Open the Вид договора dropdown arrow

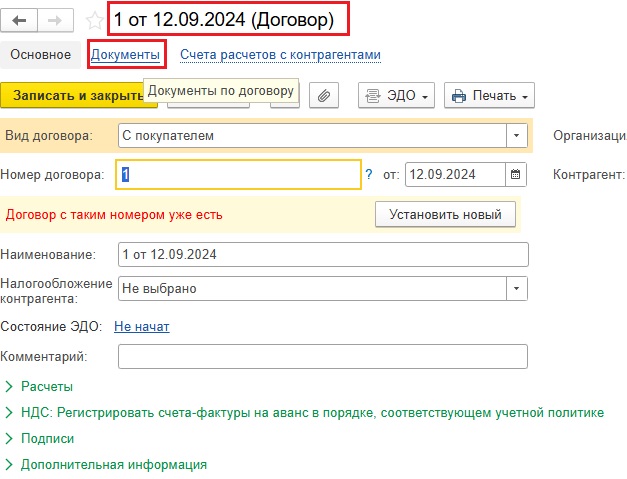517,135
